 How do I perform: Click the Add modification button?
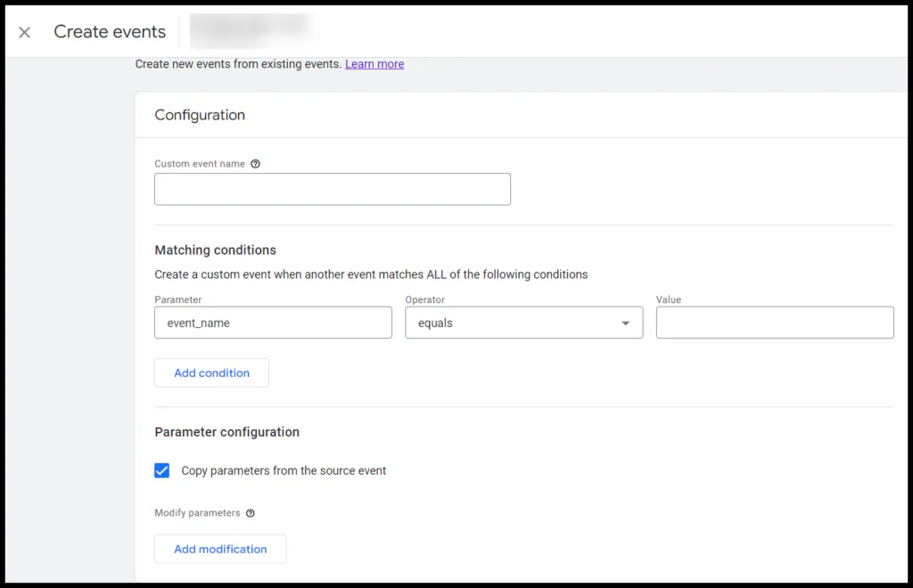click(220, 549)
